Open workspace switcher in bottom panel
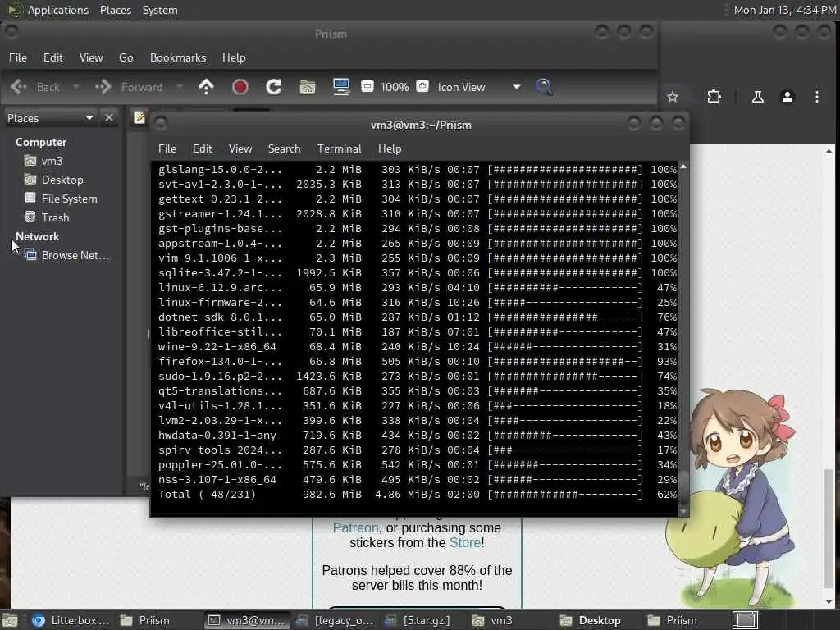Image resolution: width=840 pixels, height=630 pixels. click(x=745, y=620)
